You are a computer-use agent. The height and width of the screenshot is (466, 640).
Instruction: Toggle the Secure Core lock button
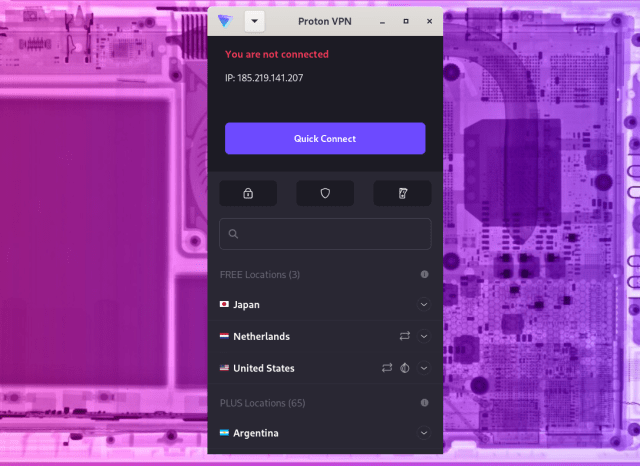click(248, 193)
